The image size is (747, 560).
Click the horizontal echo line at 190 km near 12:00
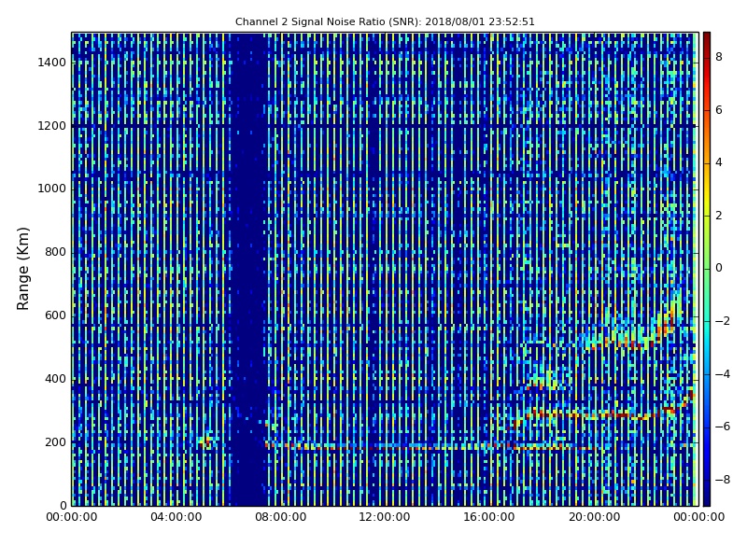[385, 447]
